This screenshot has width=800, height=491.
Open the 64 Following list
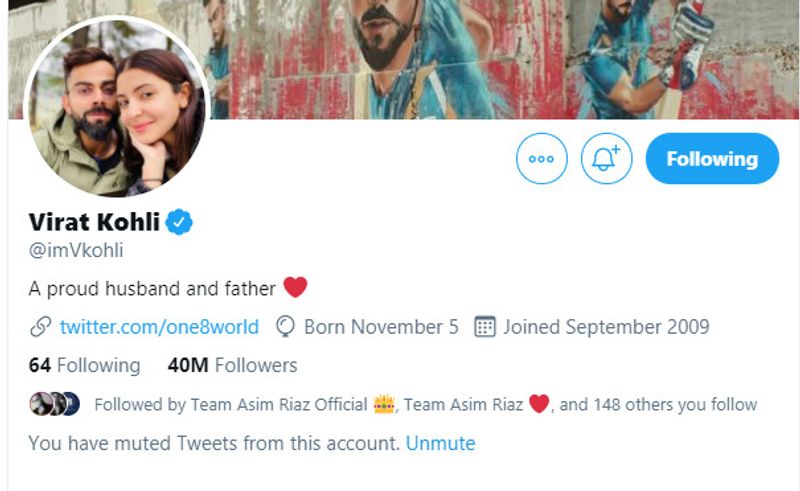(x=84, y=365)
